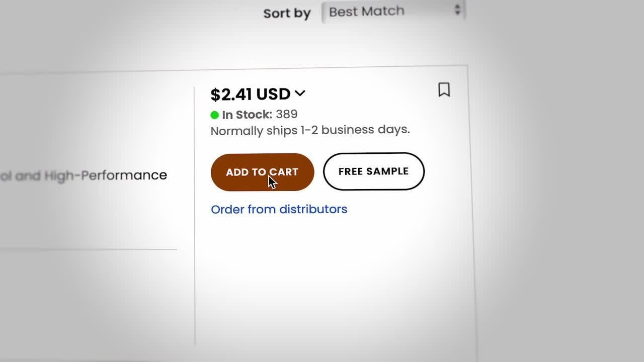Image resolution: width=644 pixels, height=362 pixels.
Task: Click the stock quantity 389
Action: (287, 114)
